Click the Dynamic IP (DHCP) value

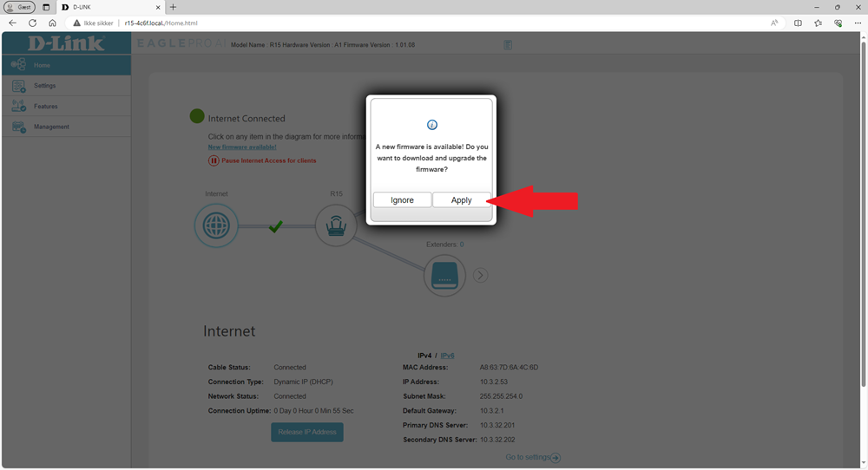coord(303,382)
